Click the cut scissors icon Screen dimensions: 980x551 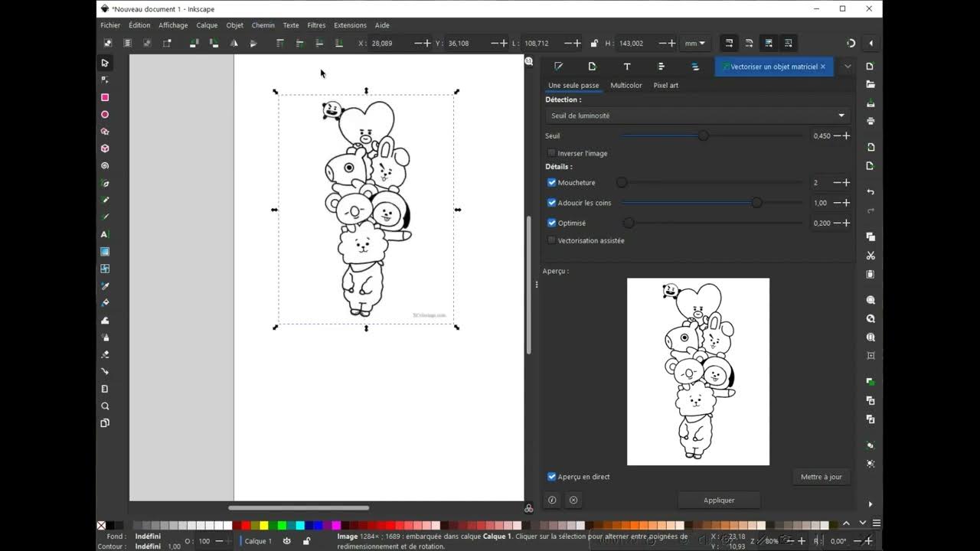point(871,256)
